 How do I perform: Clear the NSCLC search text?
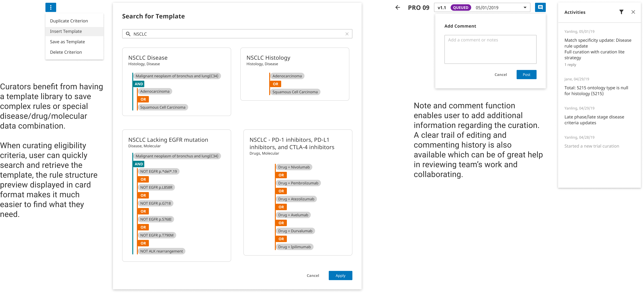347,34
